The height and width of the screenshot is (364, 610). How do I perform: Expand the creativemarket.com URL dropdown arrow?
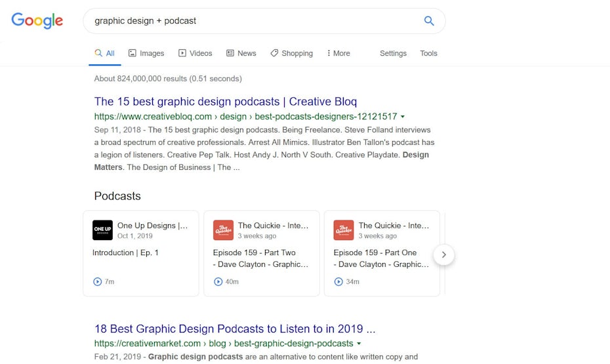[359, 344]
